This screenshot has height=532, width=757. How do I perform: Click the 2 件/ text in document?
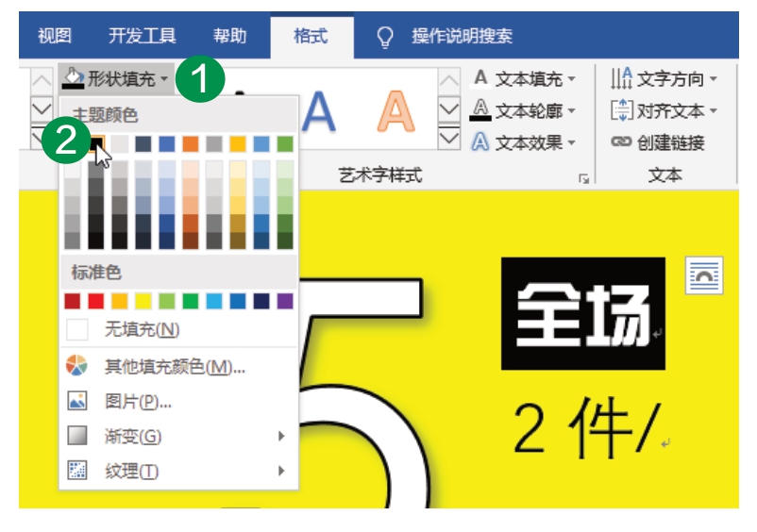pos(586,428)
